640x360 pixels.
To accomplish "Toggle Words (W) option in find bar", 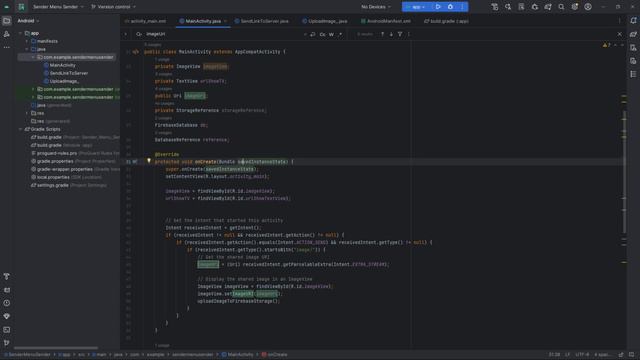I will (331, 34).
